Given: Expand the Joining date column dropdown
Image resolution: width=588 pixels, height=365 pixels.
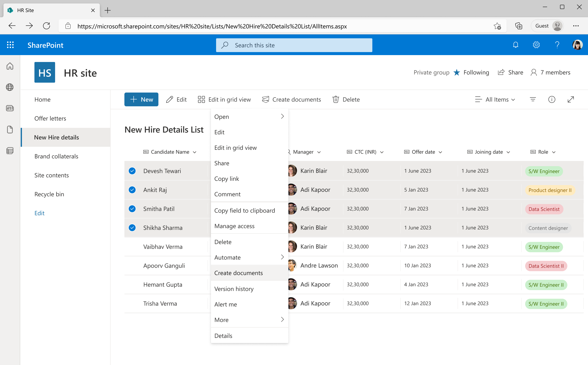Looking at the screenshot, I should tap(508, 152).
